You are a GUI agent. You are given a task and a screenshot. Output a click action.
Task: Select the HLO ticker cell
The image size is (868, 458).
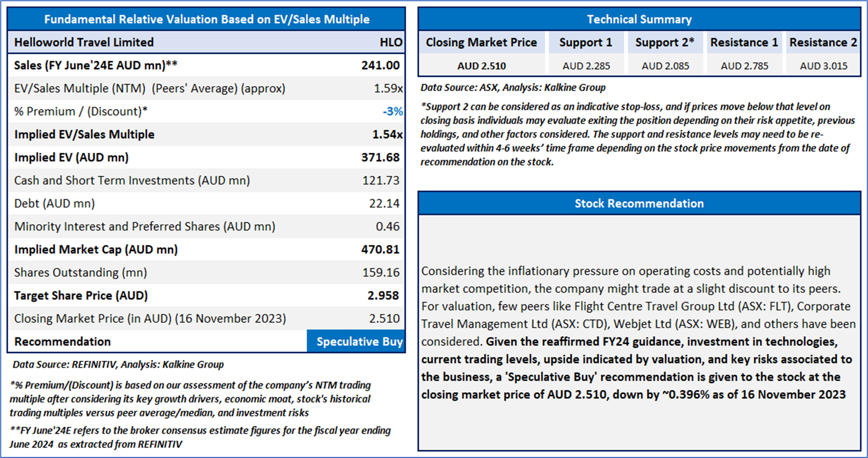(391, 42)
